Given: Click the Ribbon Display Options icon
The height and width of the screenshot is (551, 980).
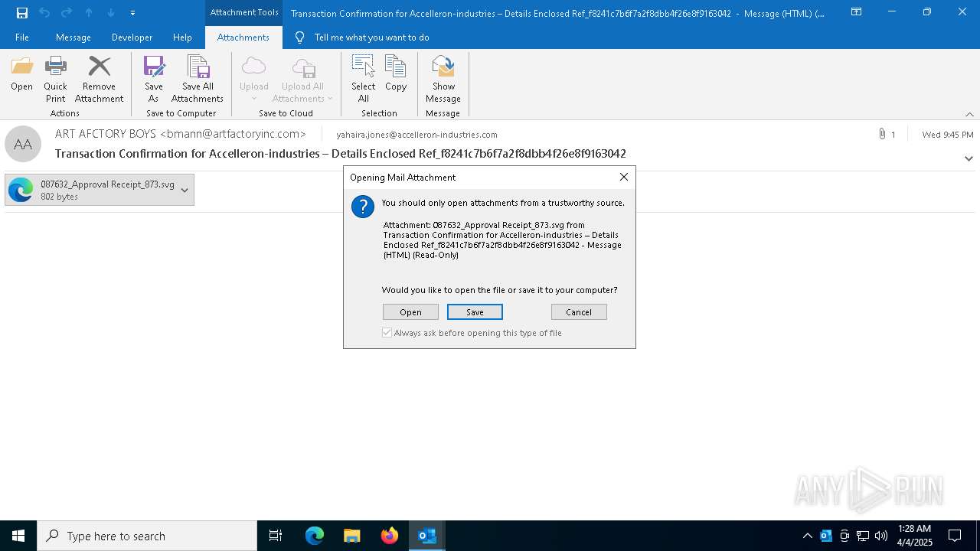Looking at the screenshot, I should click(857, 12).
